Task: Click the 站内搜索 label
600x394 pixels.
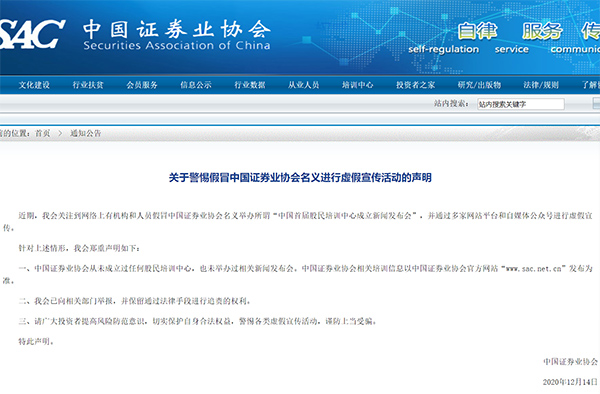Action: [451, 103]
